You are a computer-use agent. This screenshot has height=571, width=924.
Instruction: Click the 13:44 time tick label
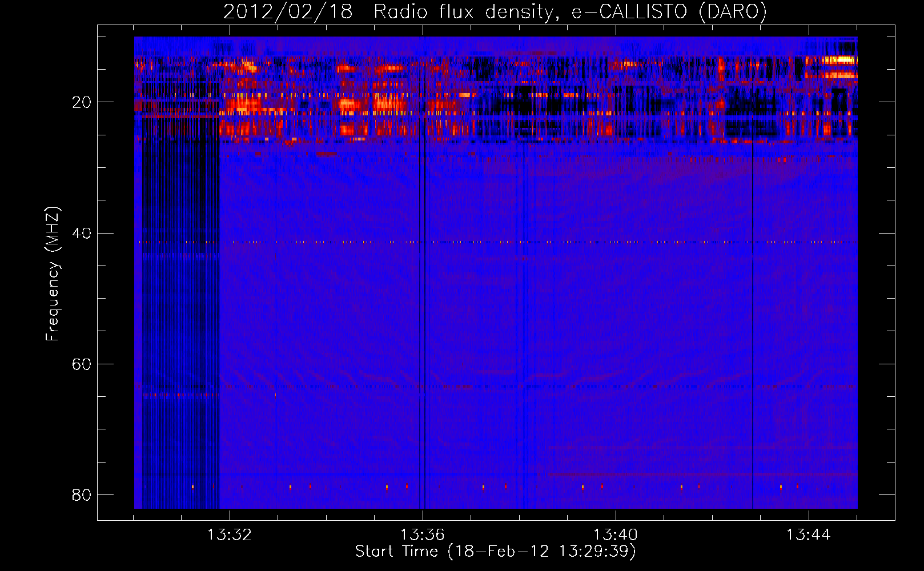pyautogui.click(x=808, y=535)
